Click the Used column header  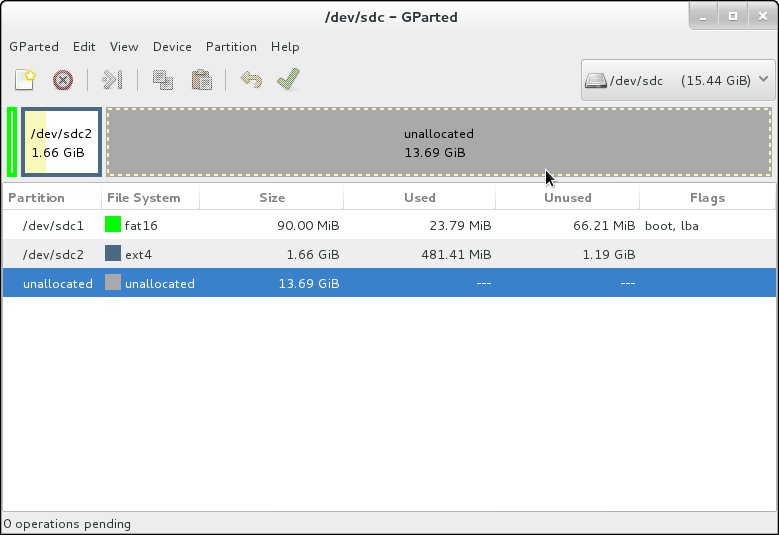tap(419, 198)
